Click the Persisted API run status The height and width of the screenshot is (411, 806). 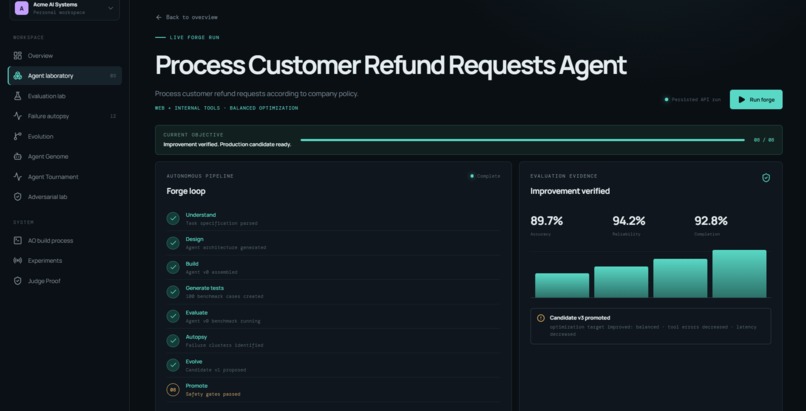[692, 100]
